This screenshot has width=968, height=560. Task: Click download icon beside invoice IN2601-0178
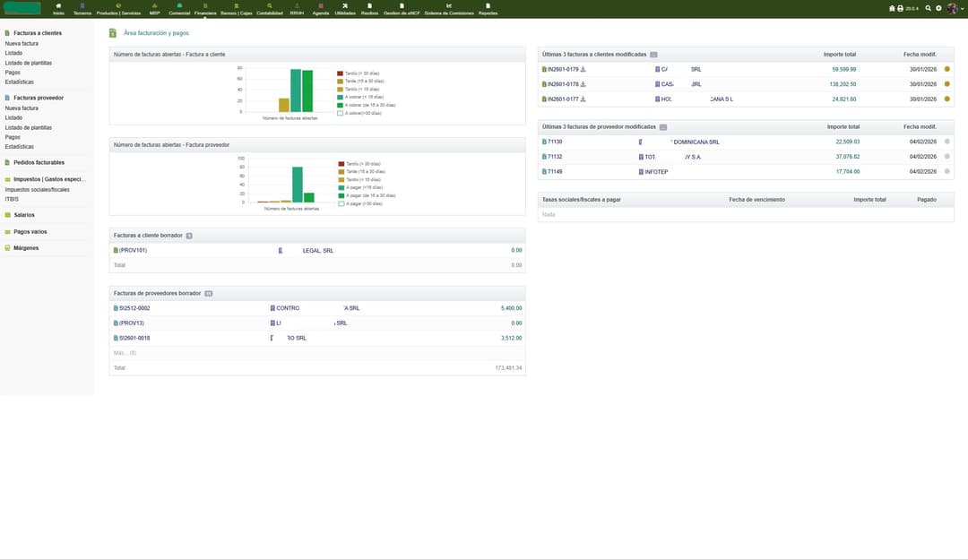(583, 84)
